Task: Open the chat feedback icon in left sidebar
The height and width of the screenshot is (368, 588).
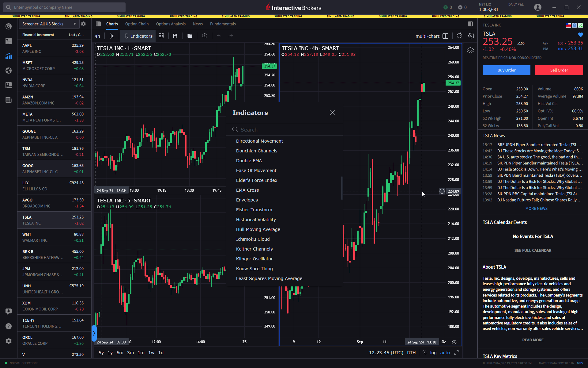Action: tap(8, 311)
